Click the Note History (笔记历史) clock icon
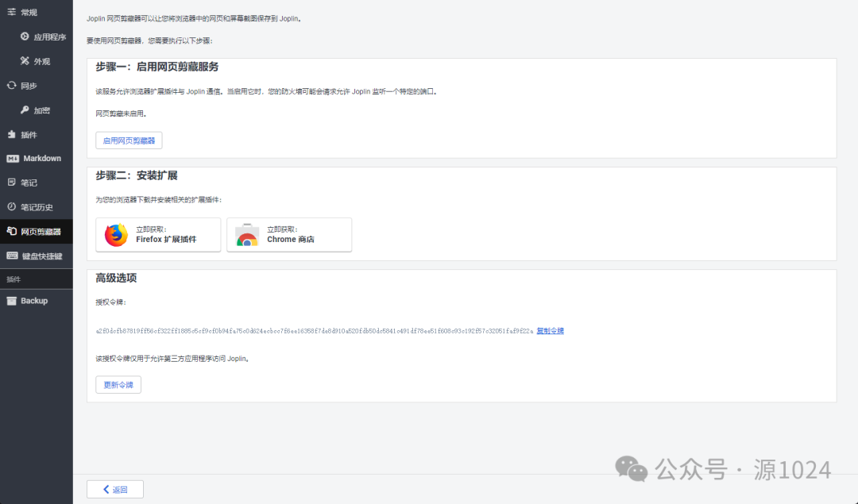Image resolution: width=858 pixels, height=504 pixels. tap(11, 206)
